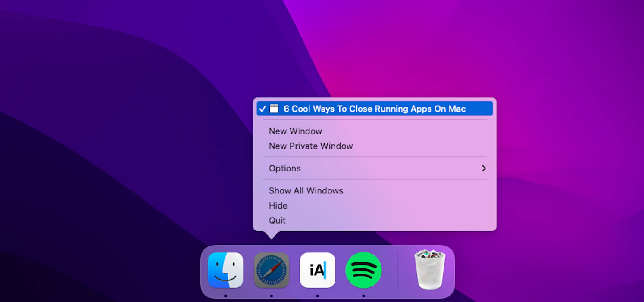The height and width of the screenshot is (302, 644).
Task: Expand the Options submenu
Action: (375, 168)
